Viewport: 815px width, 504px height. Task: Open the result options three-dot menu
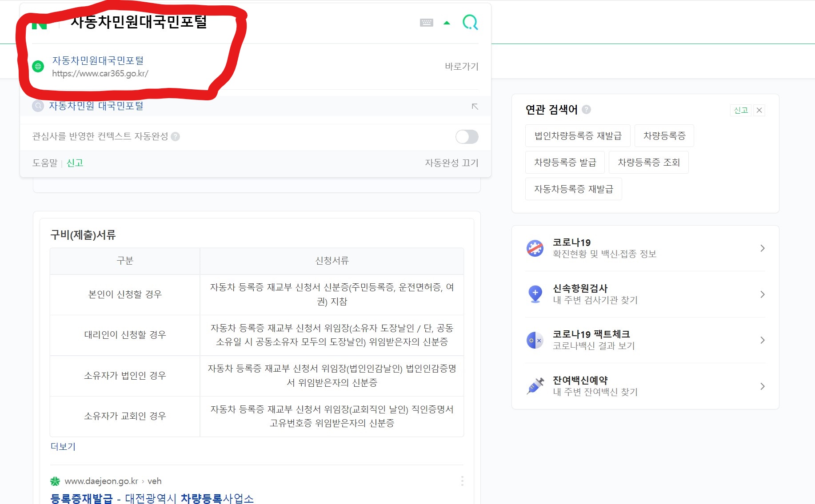click(462, 481)
